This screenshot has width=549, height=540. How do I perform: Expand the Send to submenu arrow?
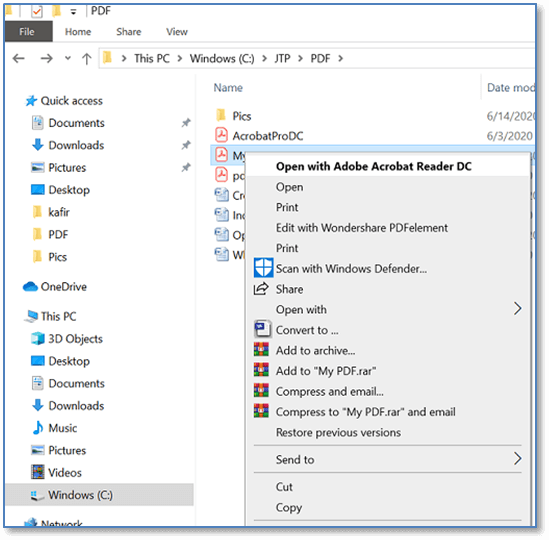pyautogui.click(x=517, y=458)
